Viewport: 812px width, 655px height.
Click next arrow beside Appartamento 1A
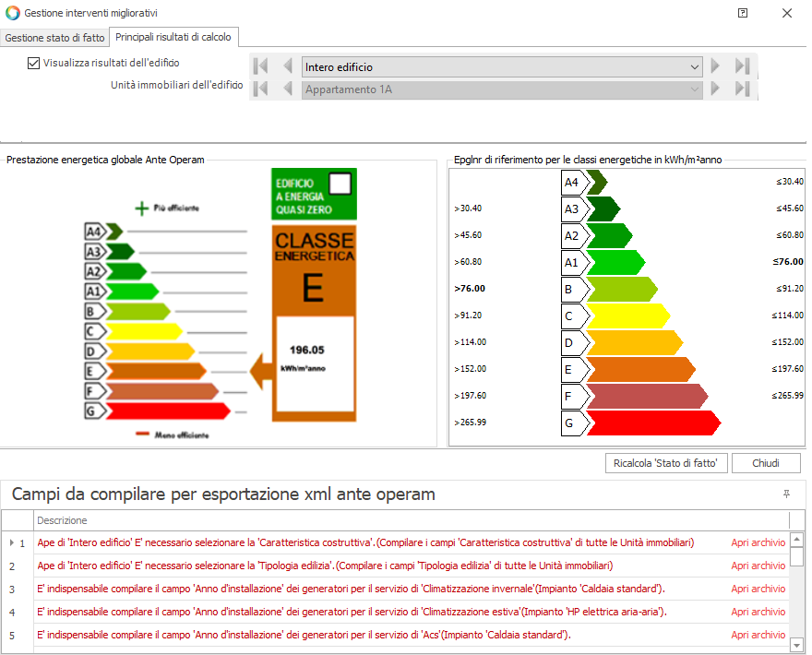715,89
